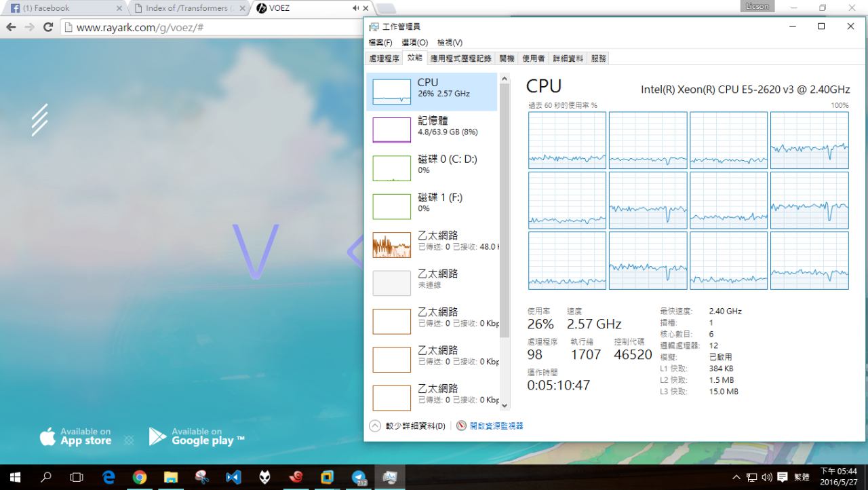This screenshot has width=868, height=490.
Task: Go back in Chrome
Action: tap(11, 27)
